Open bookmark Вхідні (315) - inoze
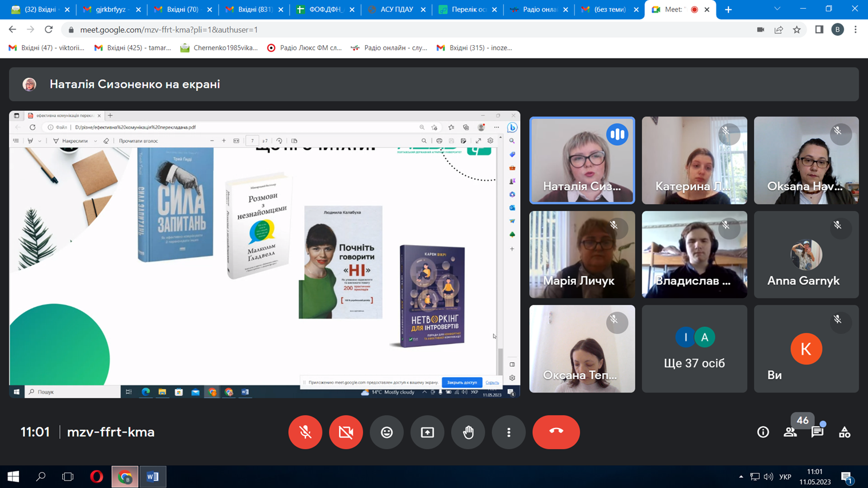 pyautogui.click(x=475, y=48)
